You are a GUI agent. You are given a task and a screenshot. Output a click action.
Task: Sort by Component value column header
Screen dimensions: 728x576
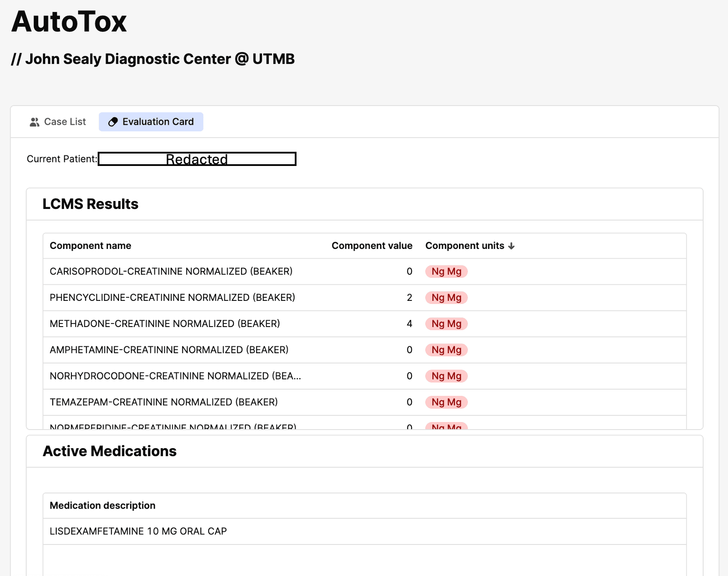click(372, 246)
